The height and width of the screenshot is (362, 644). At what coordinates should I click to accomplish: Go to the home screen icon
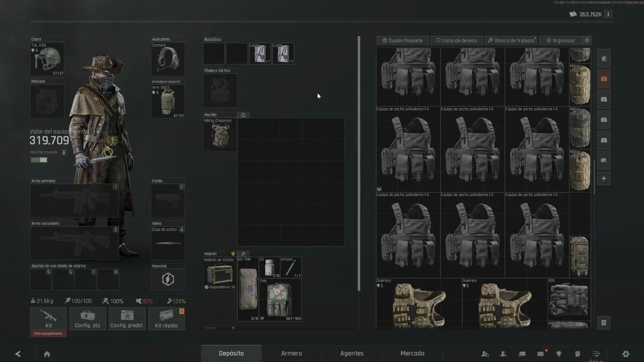pos(47,354)
